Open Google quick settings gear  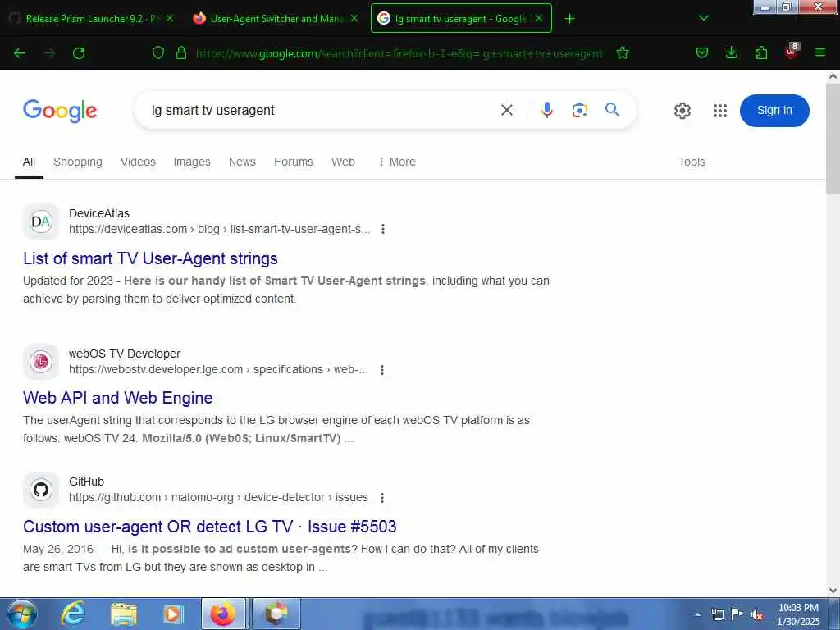coord(682,111)
